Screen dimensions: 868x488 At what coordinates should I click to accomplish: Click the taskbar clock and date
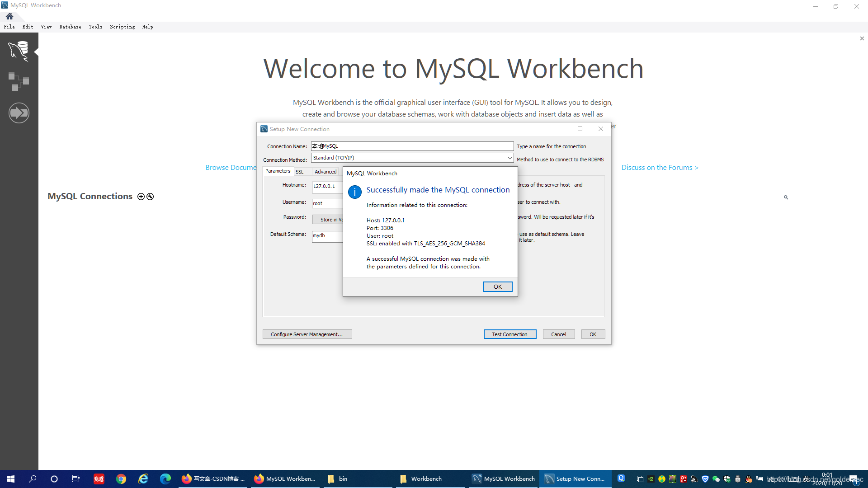click(x=827, y=479)
